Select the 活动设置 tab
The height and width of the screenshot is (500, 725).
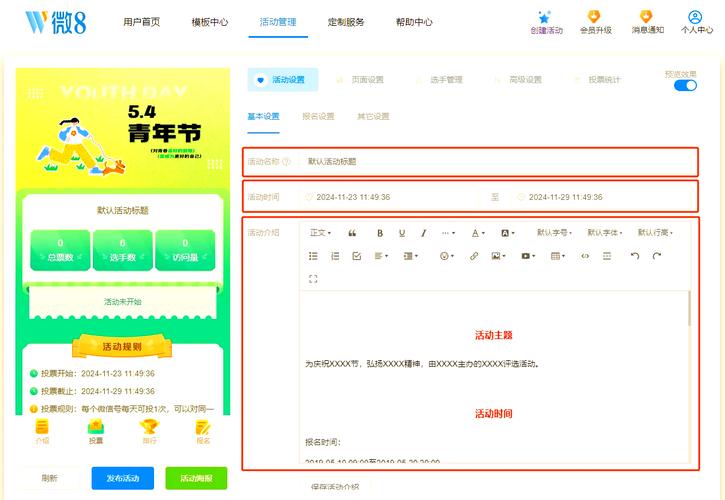coord(283,80)
